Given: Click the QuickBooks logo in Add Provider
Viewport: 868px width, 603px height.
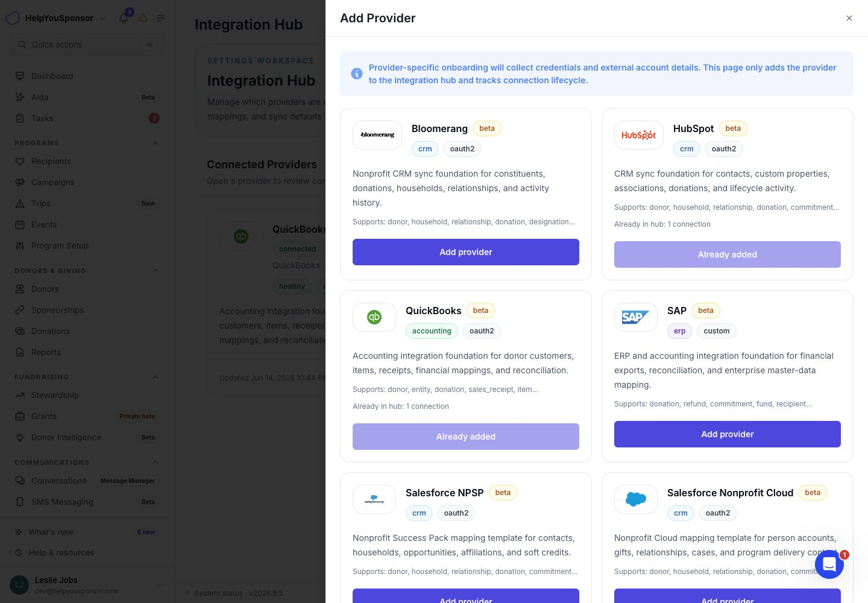Looking at the screenshot, I should point(374,317).
